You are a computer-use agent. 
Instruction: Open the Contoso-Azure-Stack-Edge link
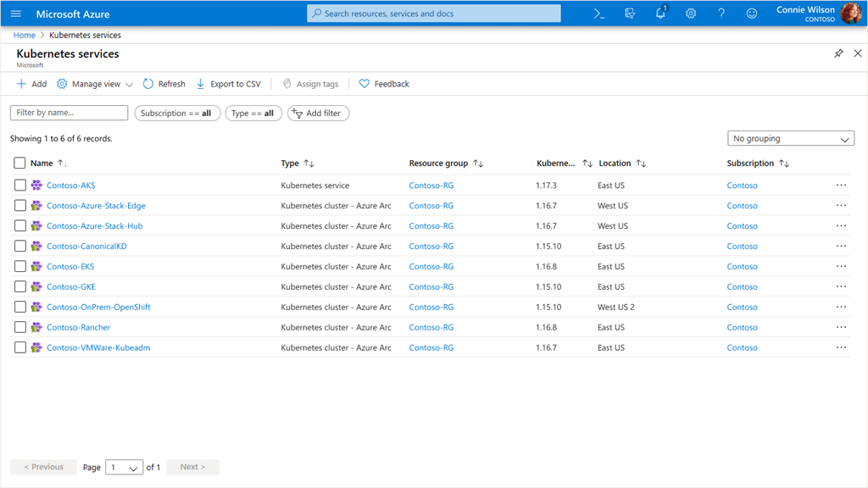(97, 206)
